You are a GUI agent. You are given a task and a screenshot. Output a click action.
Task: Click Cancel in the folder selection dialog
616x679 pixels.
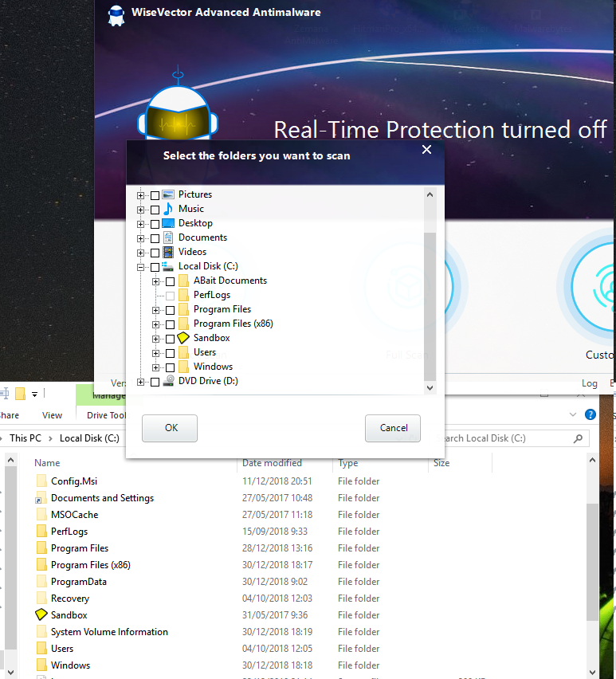[393, 428]
